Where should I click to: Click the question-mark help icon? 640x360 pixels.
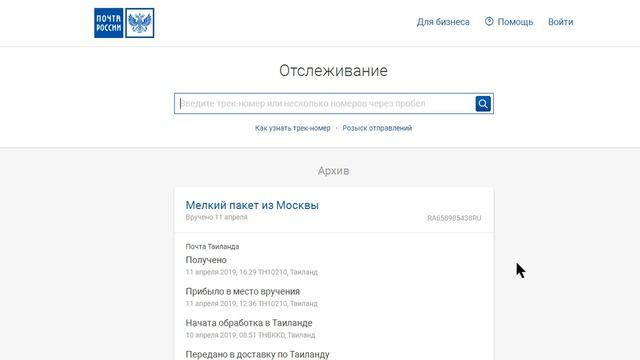coord(489,21)
